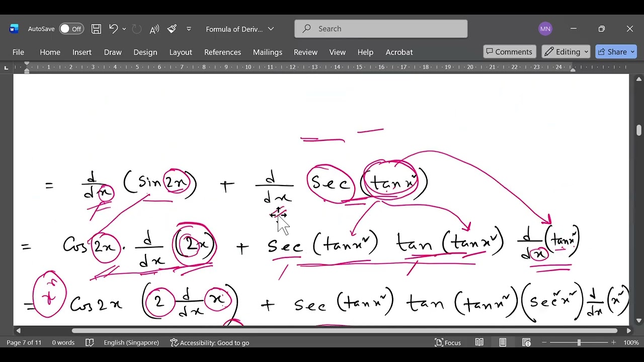This screenshot has width=644, height=362.
Task: Expand the document title dropdown
Action: click(x=271, y=29)
